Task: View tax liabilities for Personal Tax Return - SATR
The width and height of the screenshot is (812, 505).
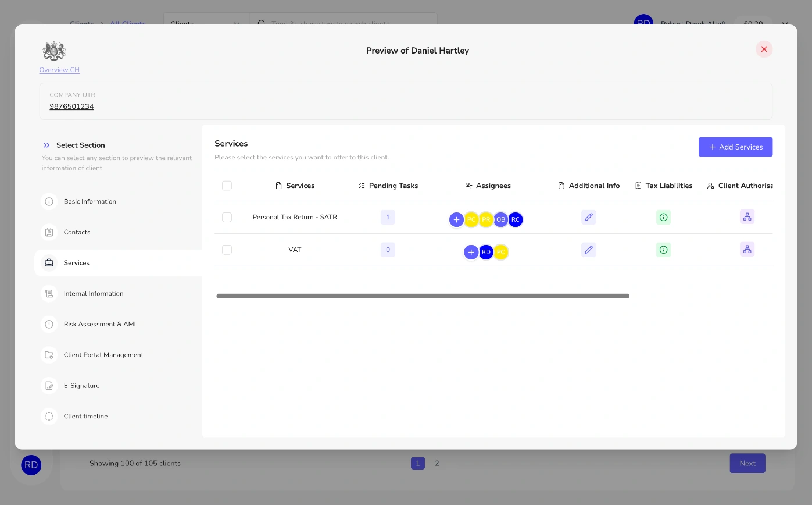Action: (663, 217)
